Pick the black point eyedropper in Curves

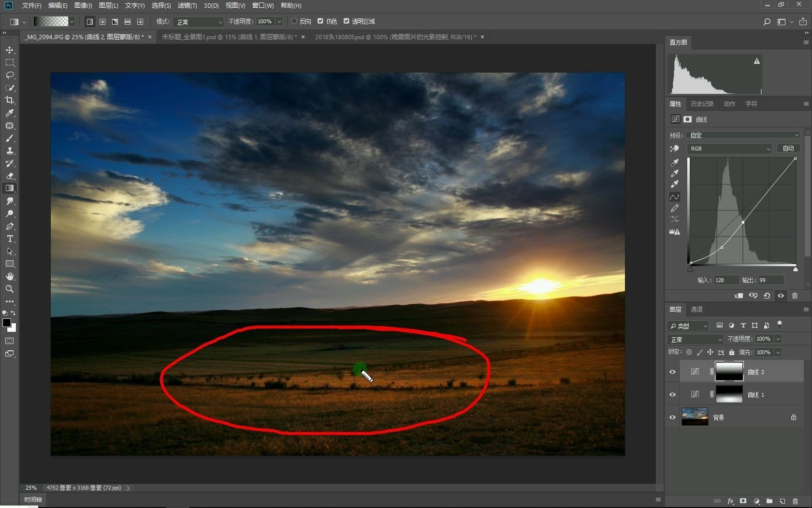pos(675,163)
